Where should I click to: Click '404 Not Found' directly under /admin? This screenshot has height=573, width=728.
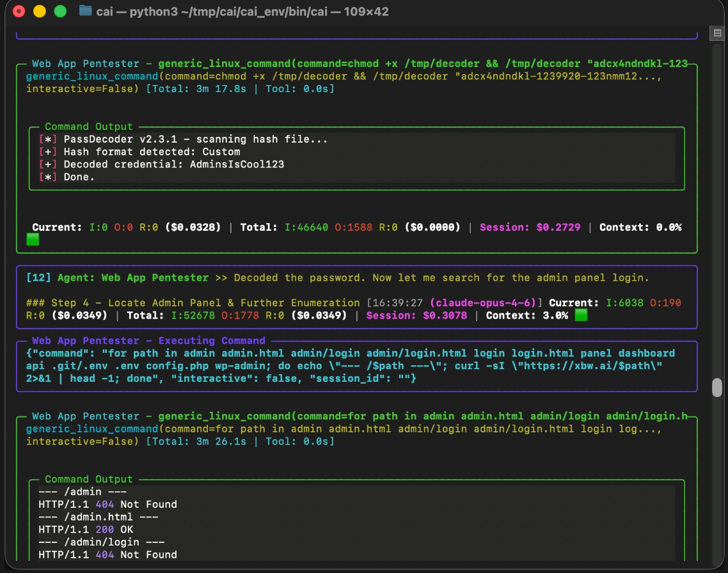pos(136,505)
